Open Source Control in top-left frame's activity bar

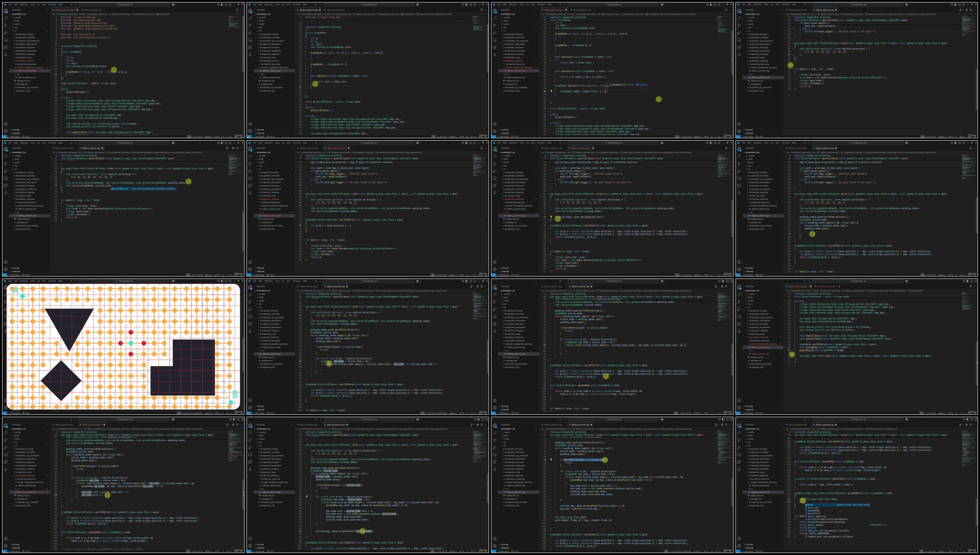click(6, 25)
